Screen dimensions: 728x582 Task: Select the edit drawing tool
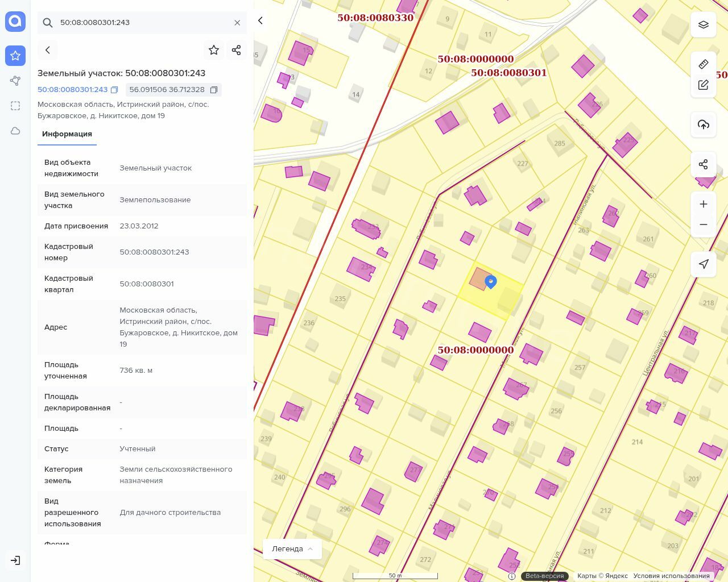pos(704,85)
